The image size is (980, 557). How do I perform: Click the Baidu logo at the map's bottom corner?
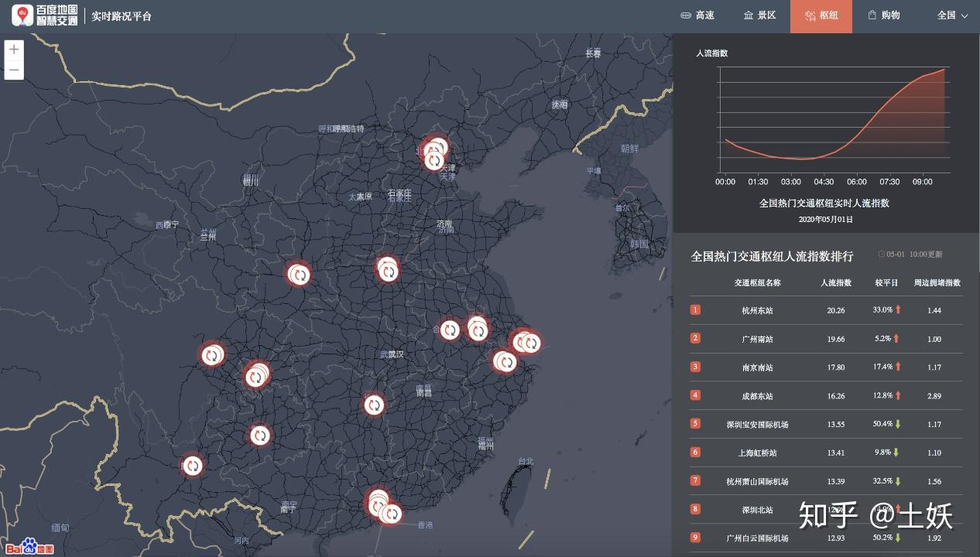pos(31,547)
